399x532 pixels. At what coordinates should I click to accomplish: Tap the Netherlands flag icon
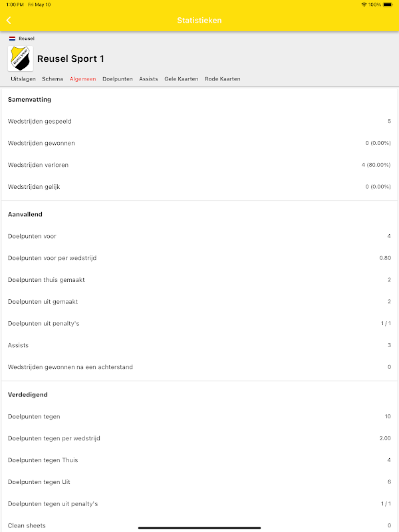click(12, 39)
